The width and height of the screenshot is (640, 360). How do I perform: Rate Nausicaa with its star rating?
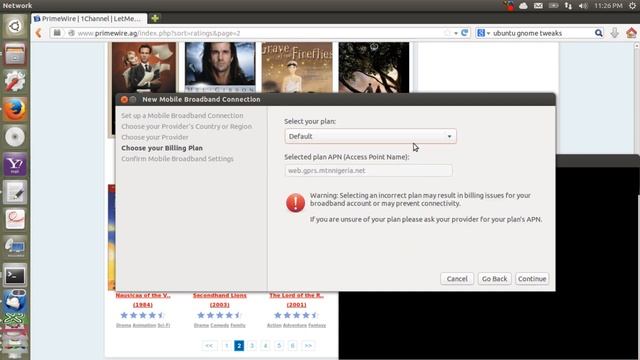pyautogui.click(x=143, y=315)
